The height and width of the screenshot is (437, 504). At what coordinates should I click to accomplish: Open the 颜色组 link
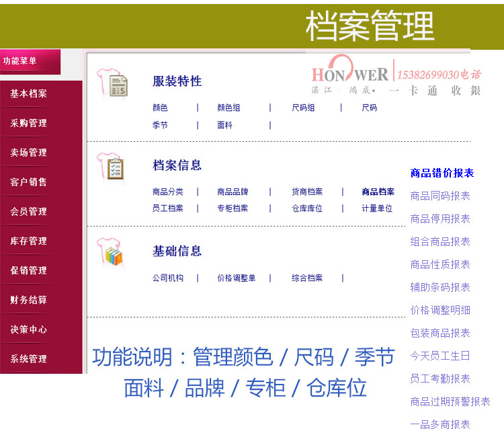coord(228,108)
